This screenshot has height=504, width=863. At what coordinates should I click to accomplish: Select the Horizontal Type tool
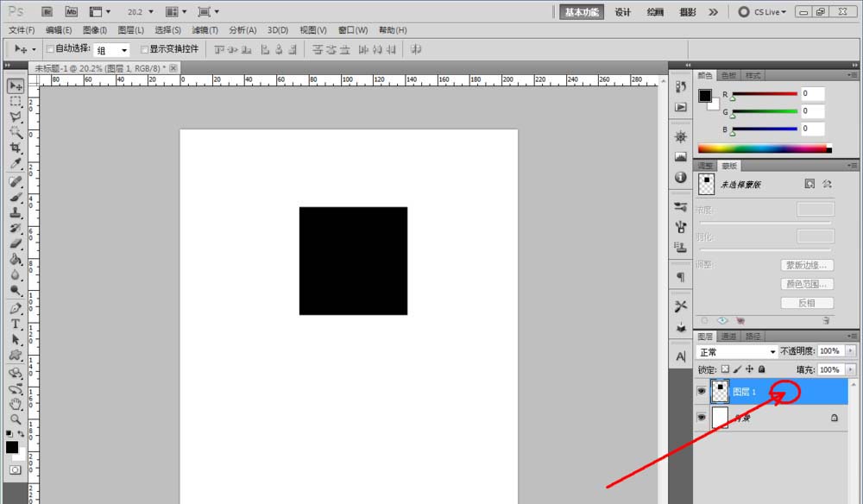point(16,324)
